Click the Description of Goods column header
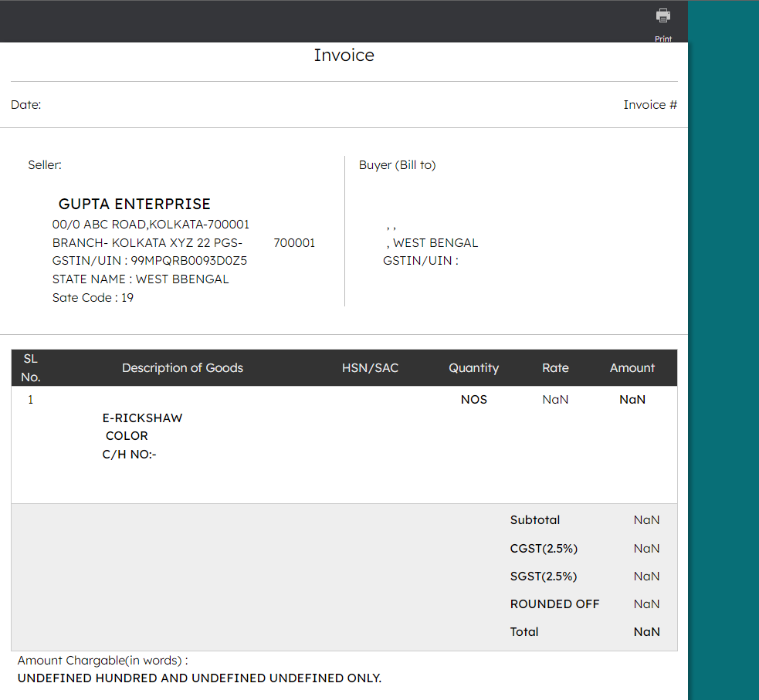Image resolution: width=759 pixels, height=700 pixels. [x=182, y=368]
